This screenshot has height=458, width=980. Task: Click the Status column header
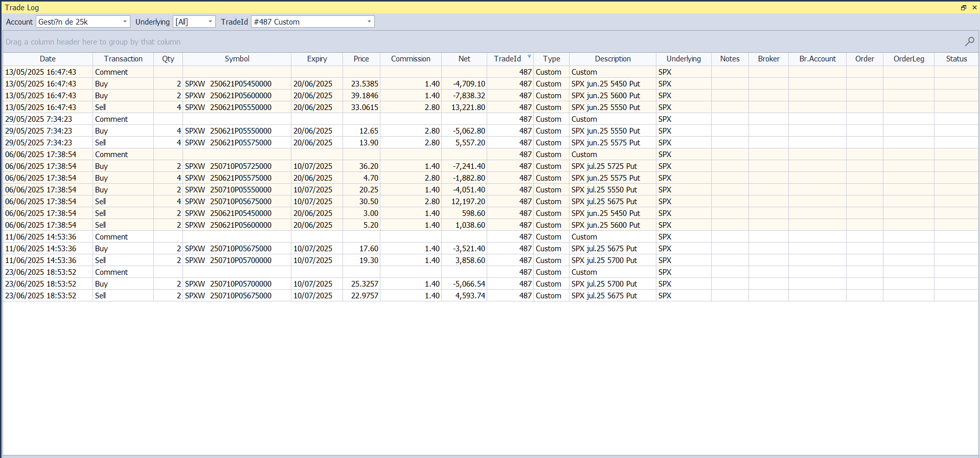(x=956, y=59)
